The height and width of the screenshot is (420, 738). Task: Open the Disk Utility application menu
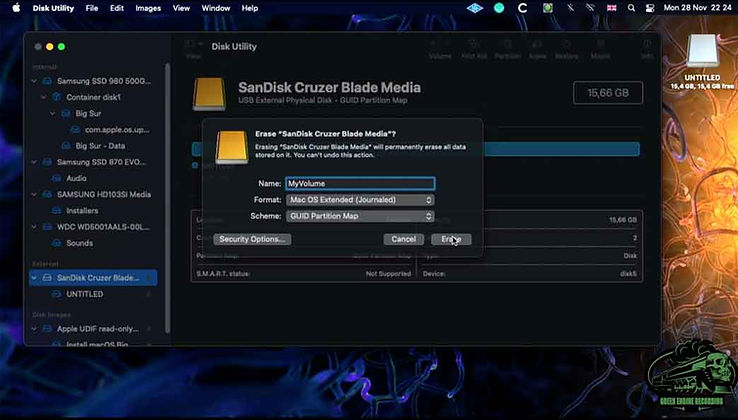tap(53, 8)
